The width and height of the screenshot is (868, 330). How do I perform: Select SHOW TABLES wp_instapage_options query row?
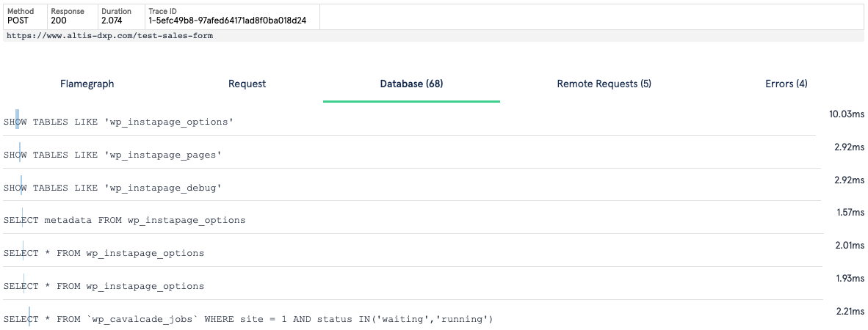(x=409, y=122)
